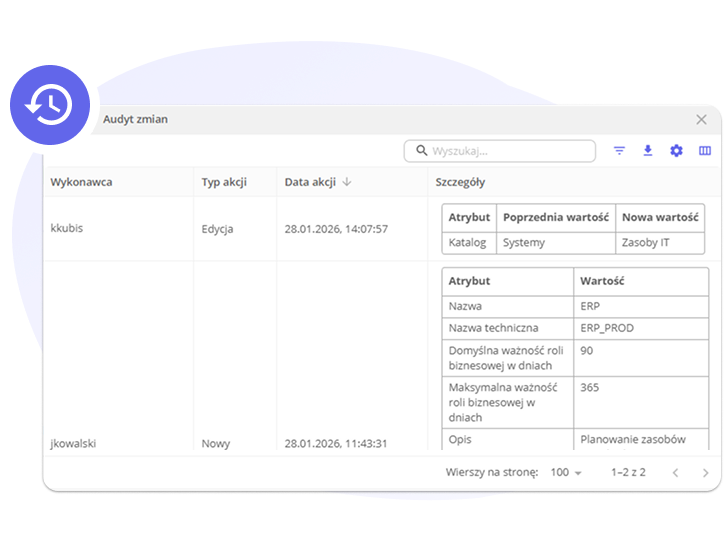Click the filter list icon
This screenshot has width=725, height=540.
click(x=619, y=151)
